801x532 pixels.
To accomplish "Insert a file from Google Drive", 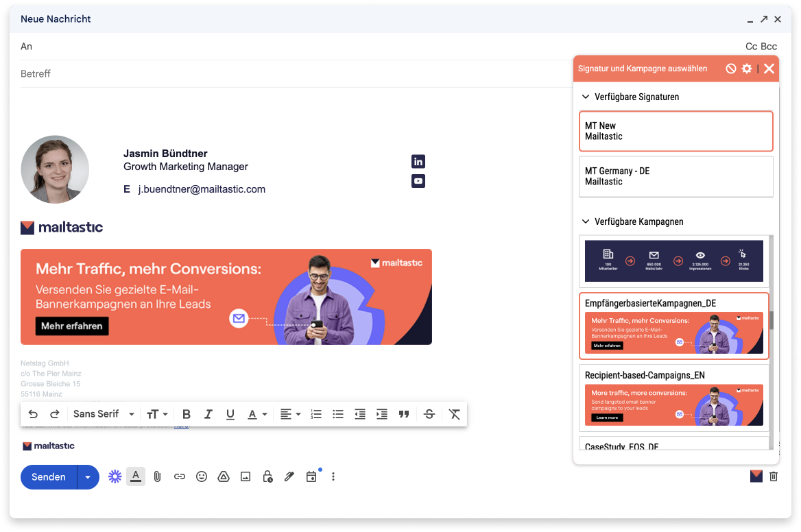I will (x=224, y=476).
